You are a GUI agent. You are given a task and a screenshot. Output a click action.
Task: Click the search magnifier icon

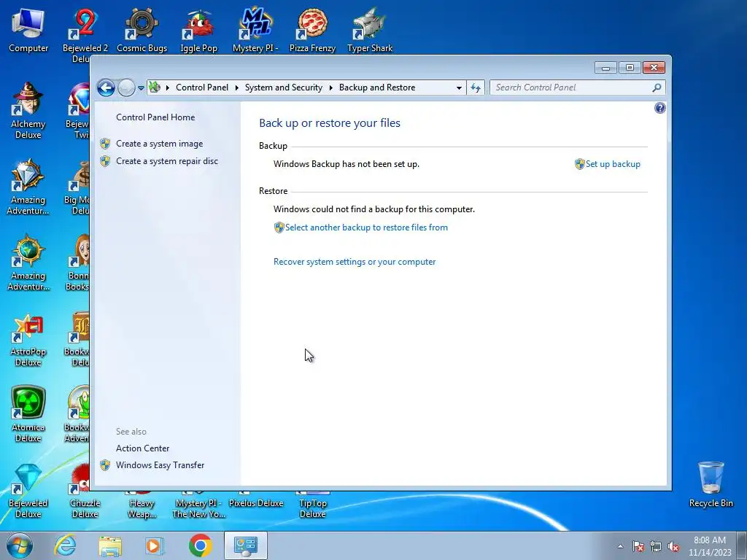pos(657,87)
